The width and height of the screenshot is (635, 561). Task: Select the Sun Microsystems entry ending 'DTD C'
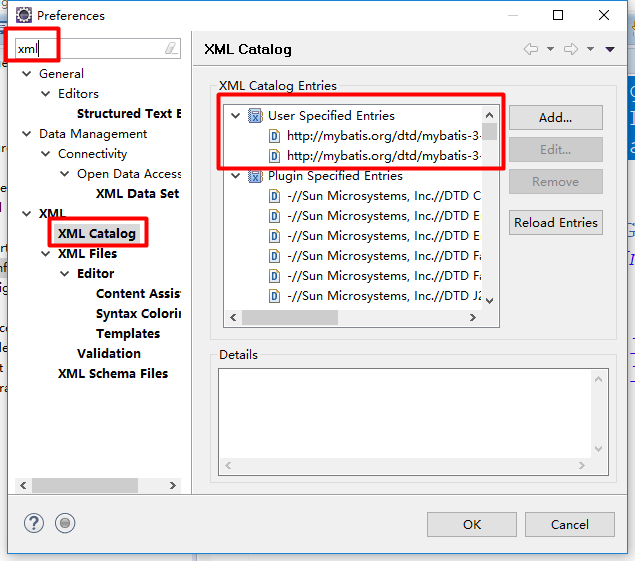click(384, 196)
